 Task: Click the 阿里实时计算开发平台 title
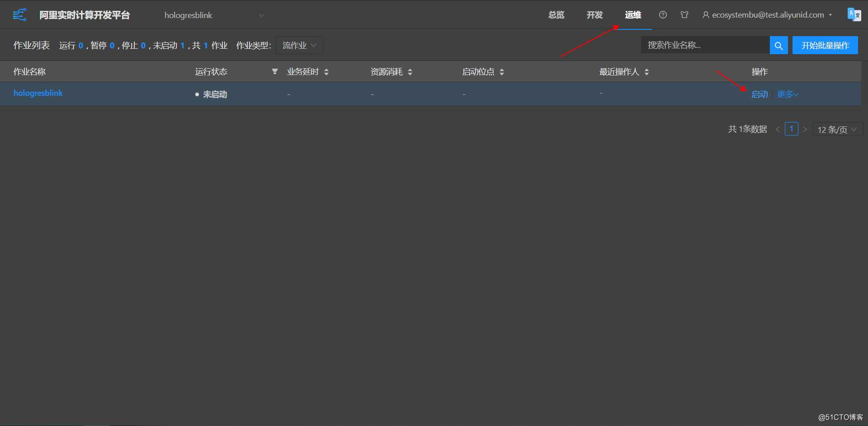coord(85,15)
